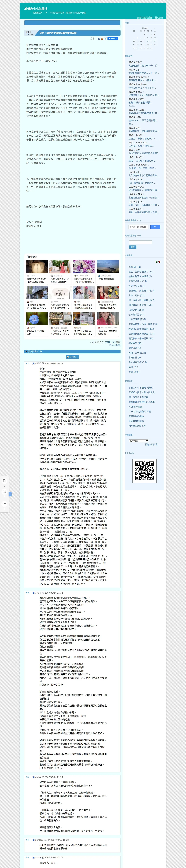Click the bookmark icon in floating left toolbar
Image resolution: width=186 pixels, height=868 pixels.
[4, 481]
